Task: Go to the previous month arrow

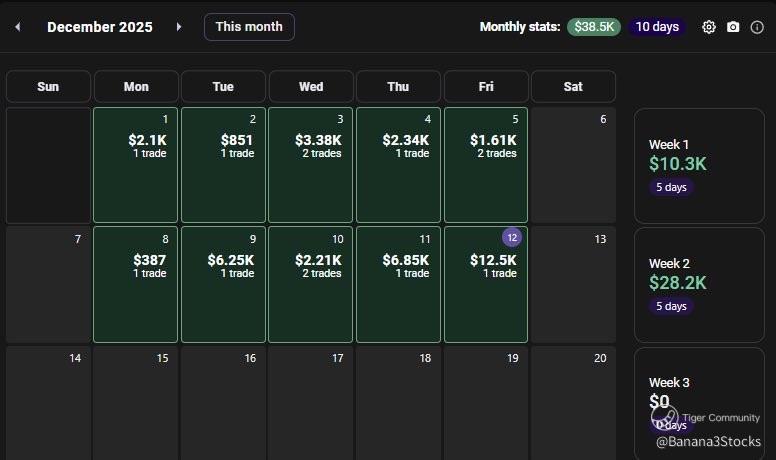Action: click(17, 27)
